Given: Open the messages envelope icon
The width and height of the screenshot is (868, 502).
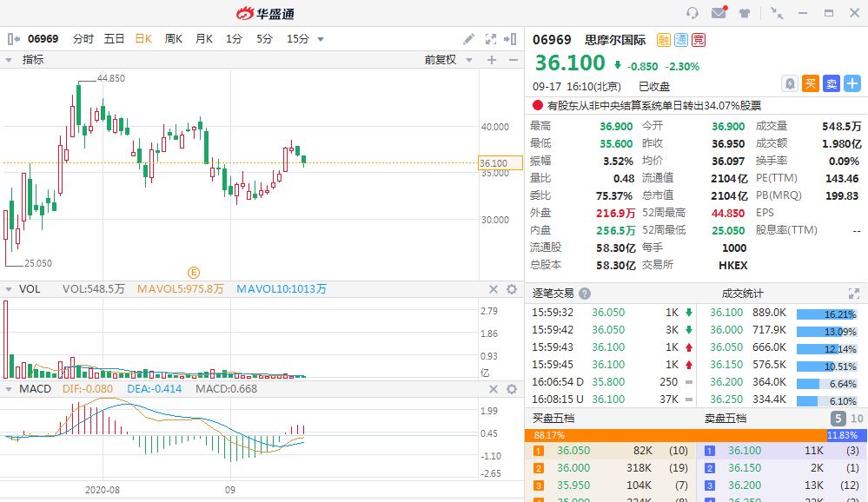Looking at the screenshot, I should coord(719,13).
